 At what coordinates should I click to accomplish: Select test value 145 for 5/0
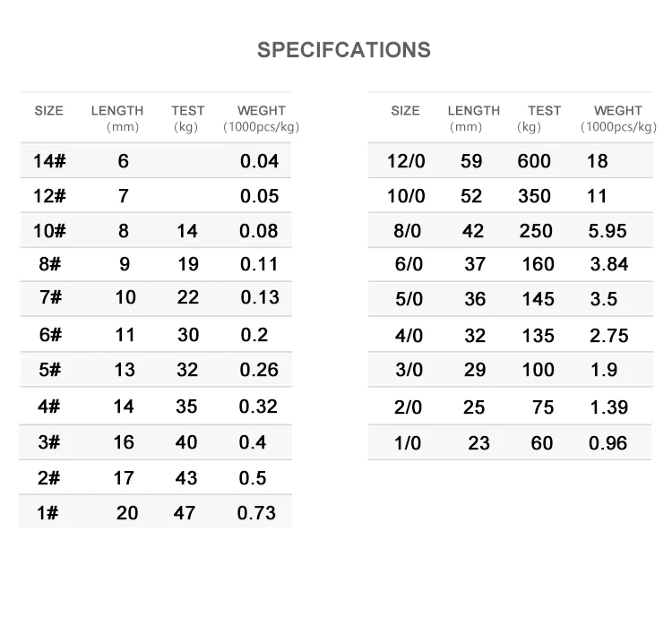pyautogui.click(x=538, y=299)
